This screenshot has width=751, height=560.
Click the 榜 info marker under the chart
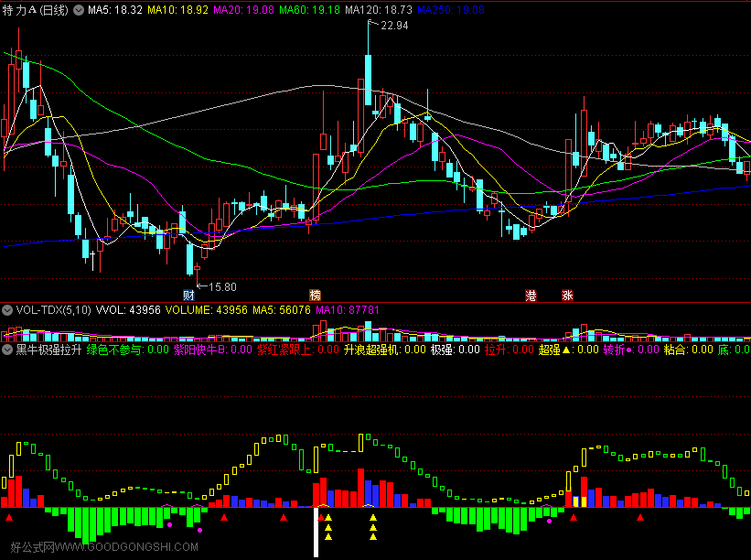(315, 295)
